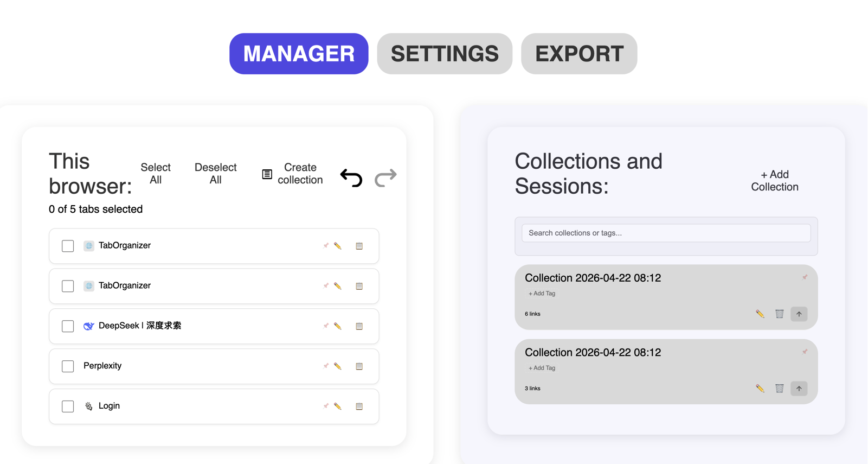
Task: Click clipboard icon on DeepSeek row
Action: click(359, 326)
